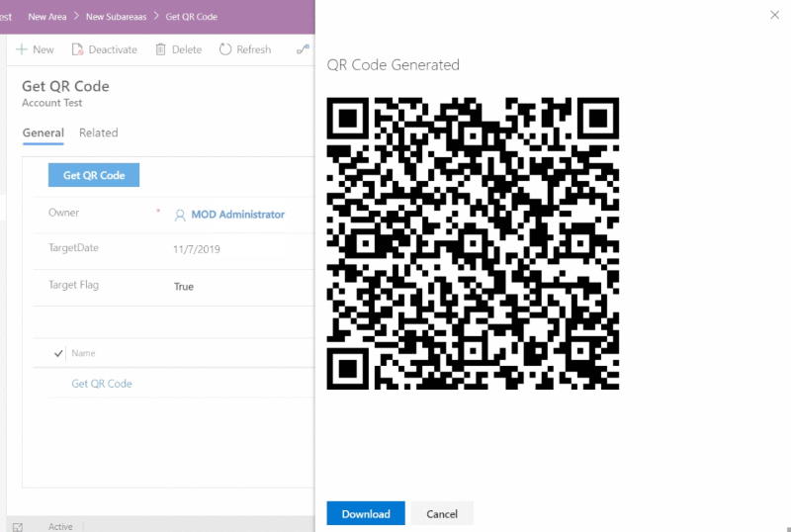Click the MOD Administrator person icon
The image size is (791, 532).
180,216
